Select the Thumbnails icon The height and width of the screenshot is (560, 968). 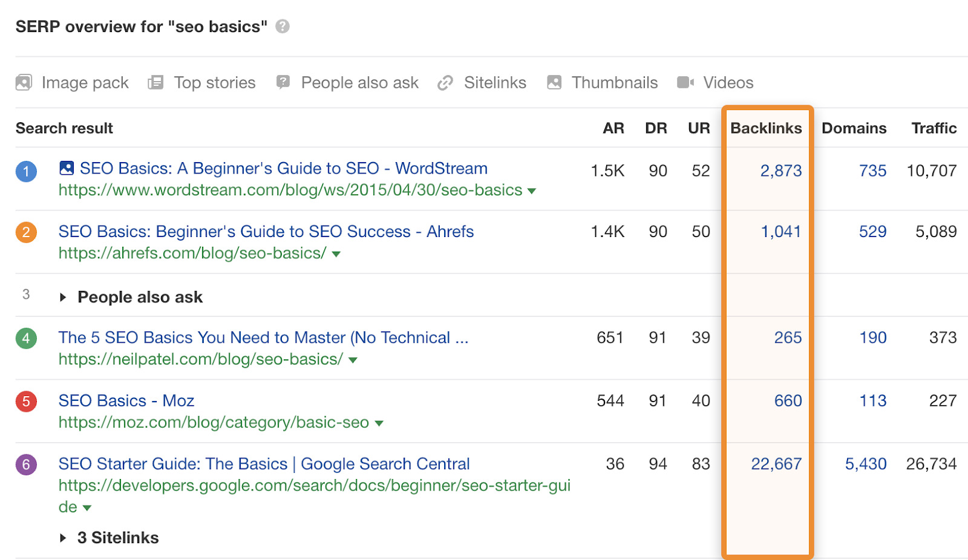[554, 82]
